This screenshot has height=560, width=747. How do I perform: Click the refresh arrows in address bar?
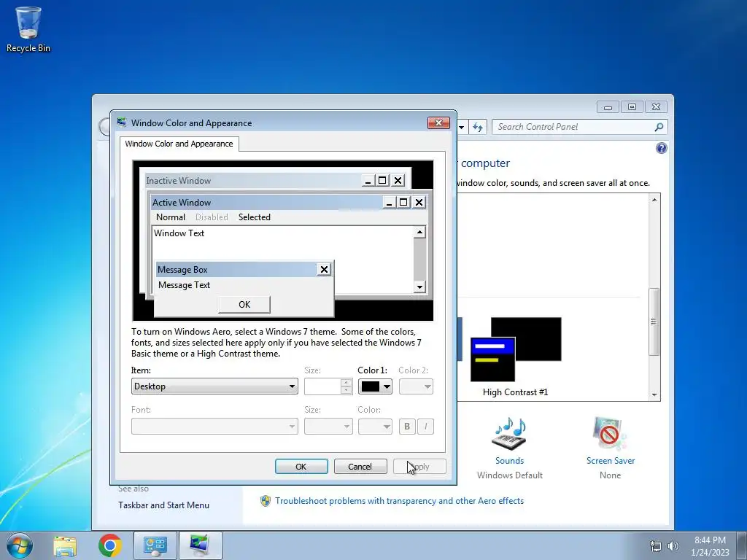[478, 127]
